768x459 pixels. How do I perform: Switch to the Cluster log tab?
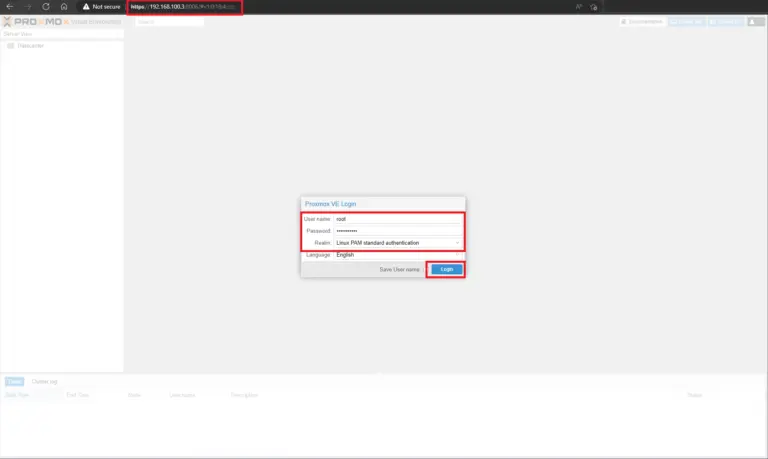tap(45, 382)
